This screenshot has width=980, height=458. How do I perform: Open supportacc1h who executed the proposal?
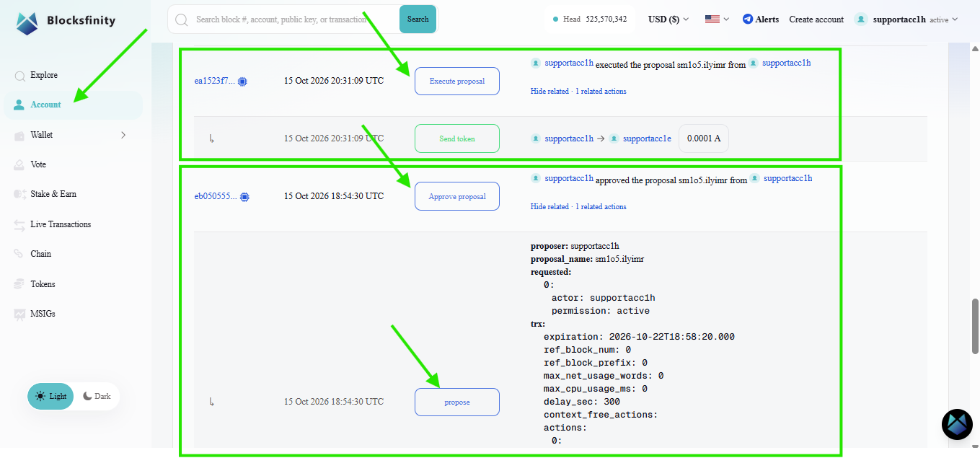point(569,63)
